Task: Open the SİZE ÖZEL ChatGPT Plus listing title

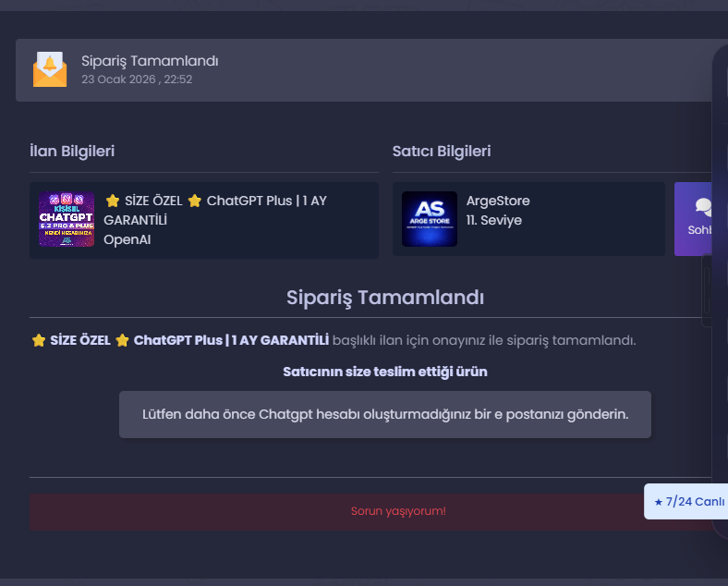Action: [215, 211]
